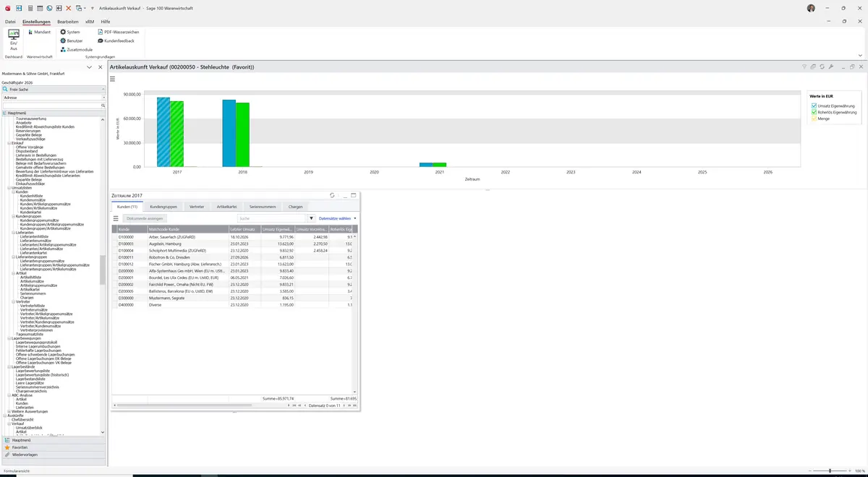
Task: Toggle the Dashboard Ein/Aus icon
Action: [14, 39]
